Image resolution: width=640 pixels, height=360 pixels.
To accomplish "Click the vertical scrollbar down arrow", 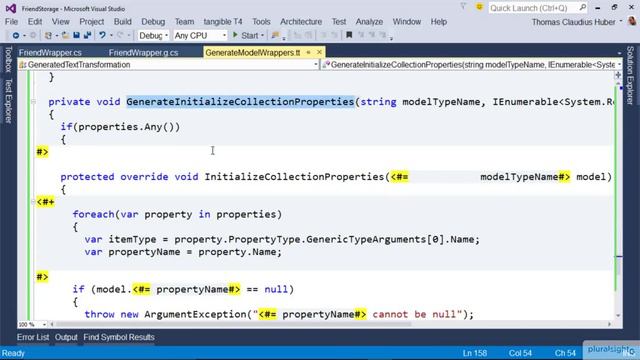I will [x=618, y=316].
